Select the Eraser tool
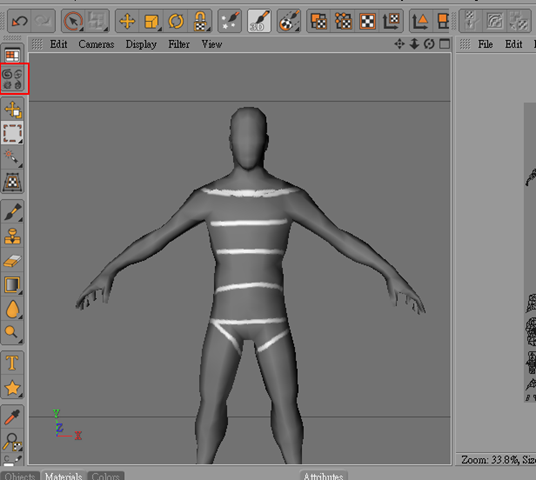This screenshot has width=536, height=480. (13, 261)
